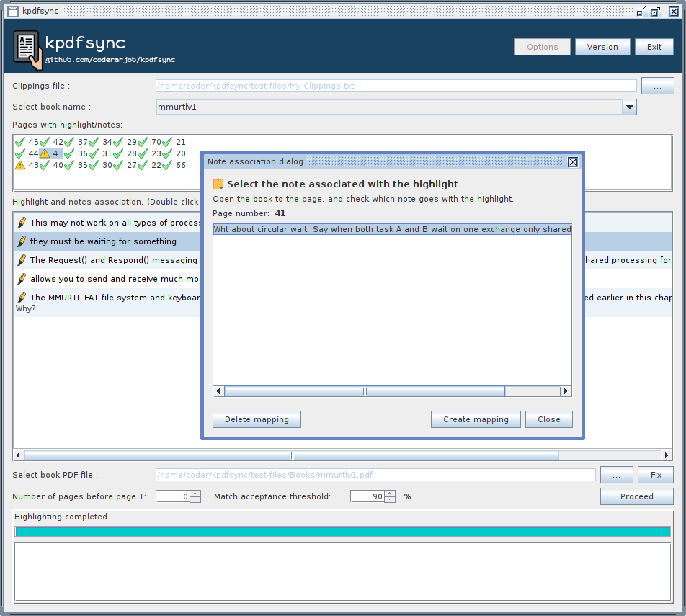Select page 29 in pages list
The height and width of the screenshot is (616, 686).
[x=125, y=142]
